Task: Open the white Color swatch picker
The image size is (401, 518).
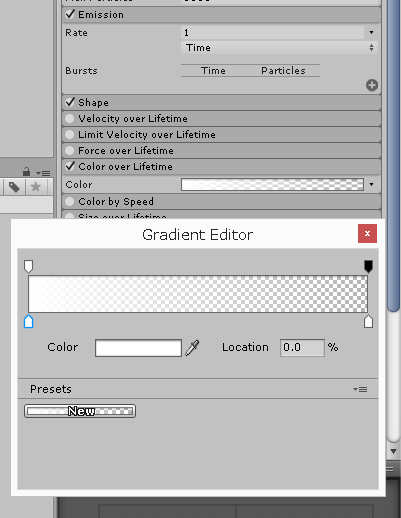Action: pos(138,348)
